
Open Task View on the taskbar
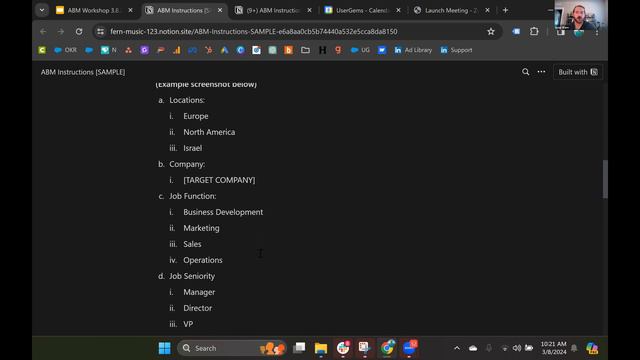299,348
